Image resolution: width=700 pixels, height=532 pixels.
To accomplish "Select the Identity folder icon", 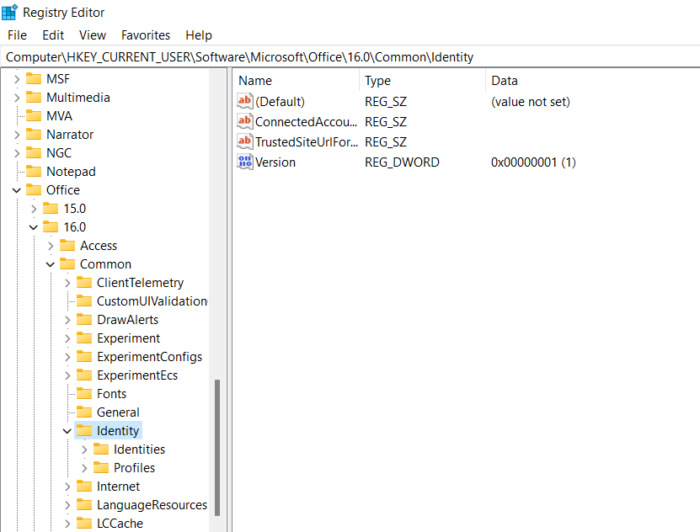I will pos(84,431).
